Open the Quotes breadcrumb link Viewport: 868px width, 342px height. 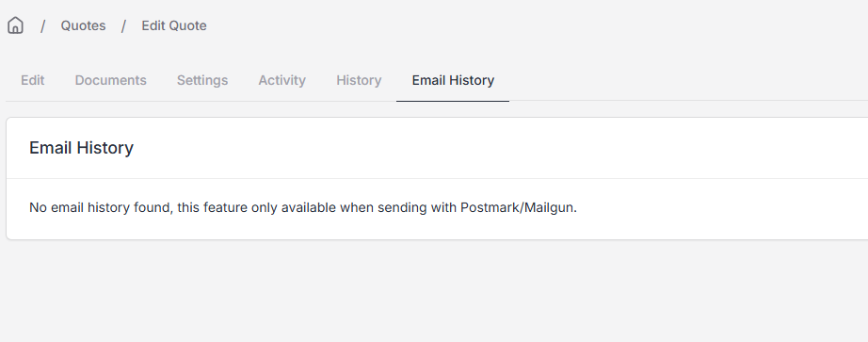83,25
